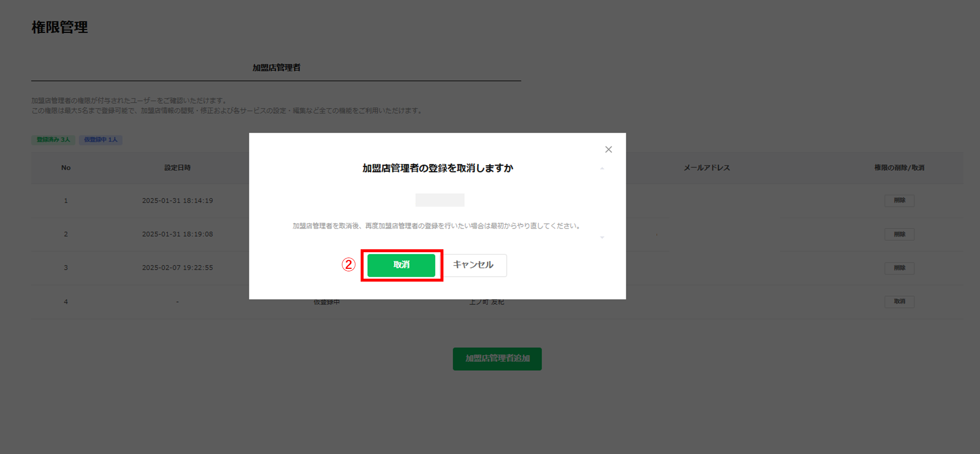Click the gray masked name box in dialog

(440, 200)
